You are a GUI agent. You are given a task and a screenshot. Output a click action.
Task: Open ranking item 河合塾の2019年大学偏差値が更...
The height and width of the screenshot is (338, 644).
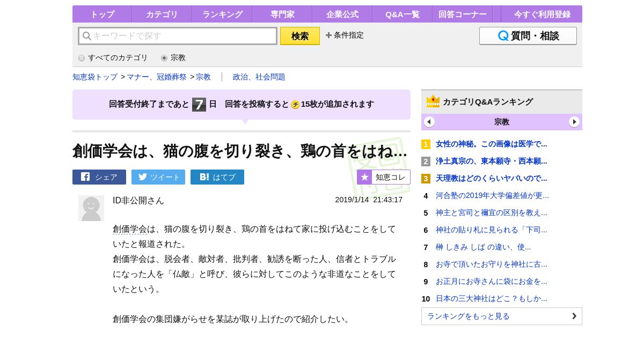pos(492,195)
